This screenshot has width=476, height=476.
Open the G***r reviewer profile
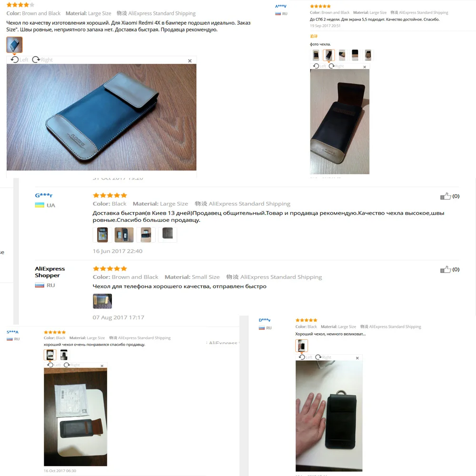44,195
